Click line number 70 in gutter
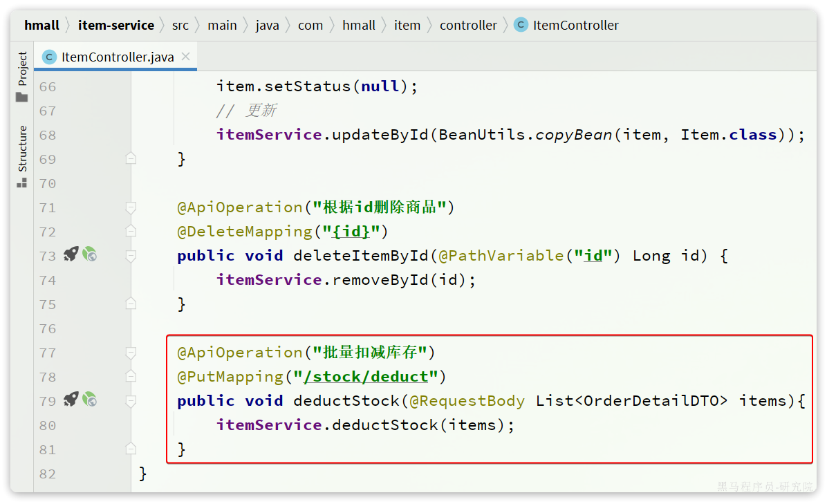827x504 pixels. click(48, 183)
